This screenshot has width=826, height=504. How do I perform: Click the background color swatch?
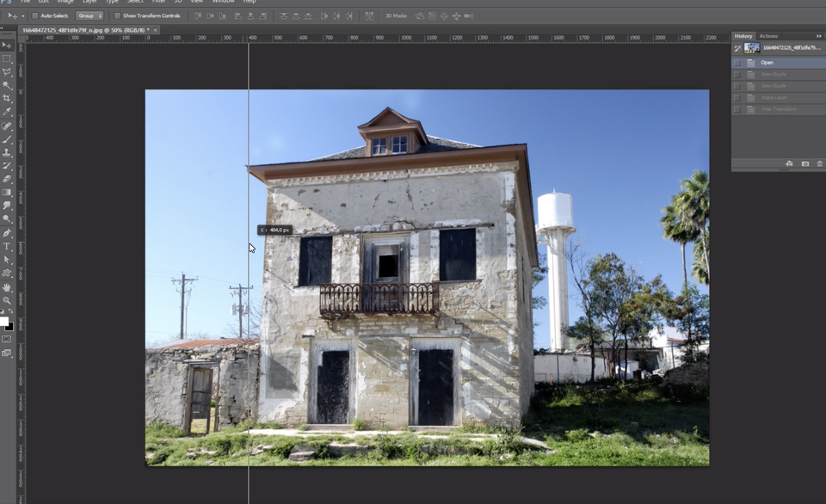[x=10, y=327]
